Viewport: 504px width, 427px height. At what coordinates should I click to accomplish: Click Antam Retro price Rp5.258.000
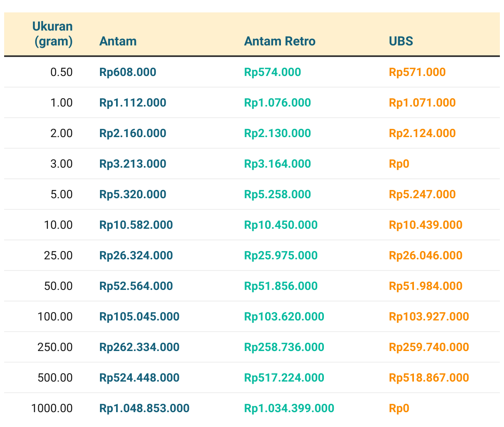coord(278,195)
